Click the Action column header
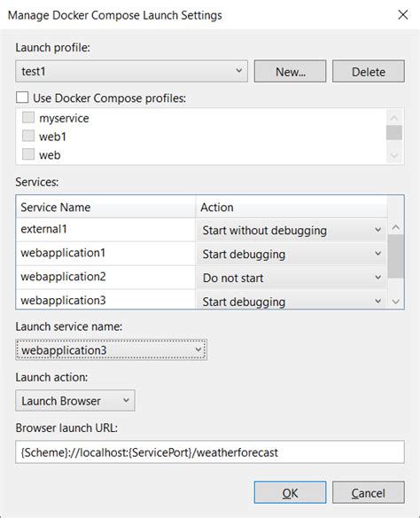 click(x=291, y=208)
